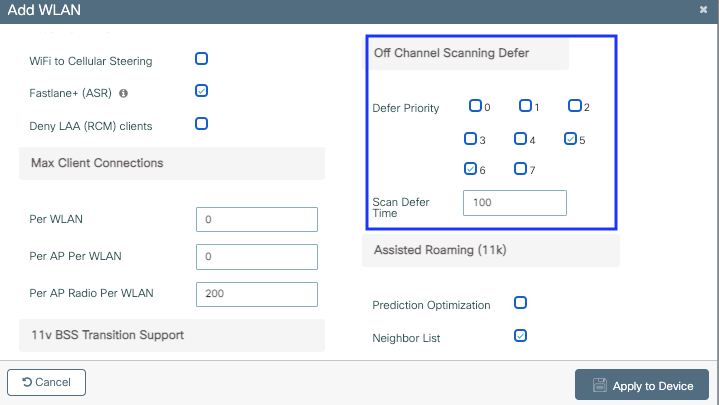Toggle Prediction Optimization checkbox

[520, 302]
